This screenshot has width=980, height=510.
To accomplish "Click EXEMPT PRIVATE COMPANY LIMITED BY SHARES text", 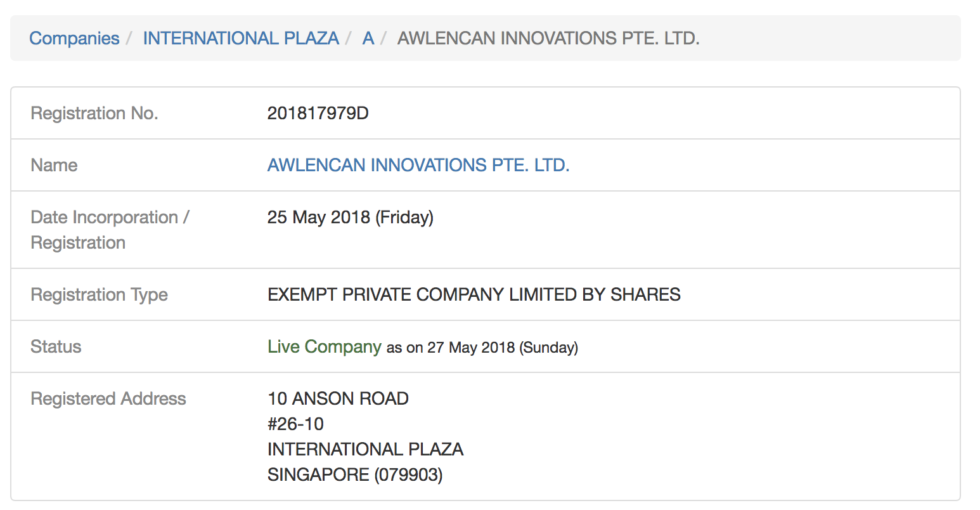I will point(474,294).
